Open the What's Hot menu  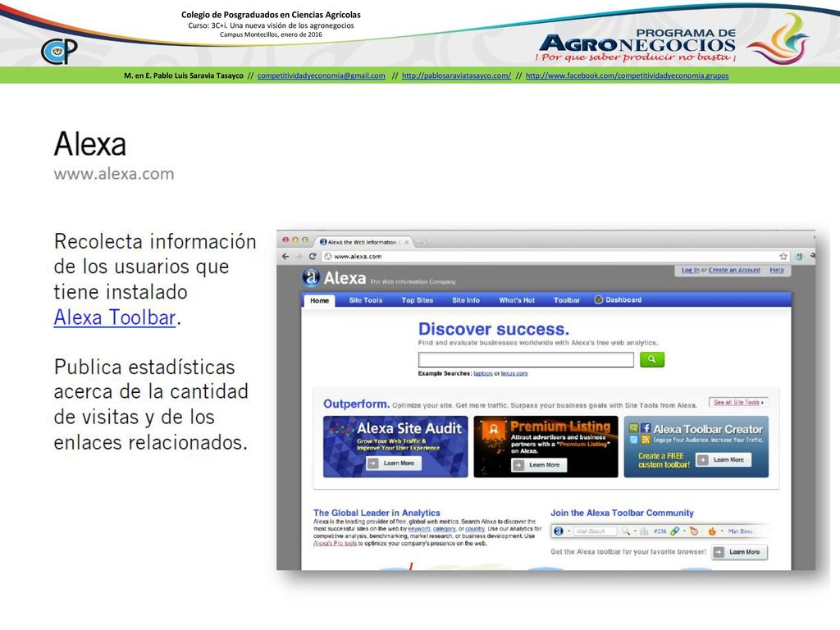pyautogui.click(x=517, y=300)
